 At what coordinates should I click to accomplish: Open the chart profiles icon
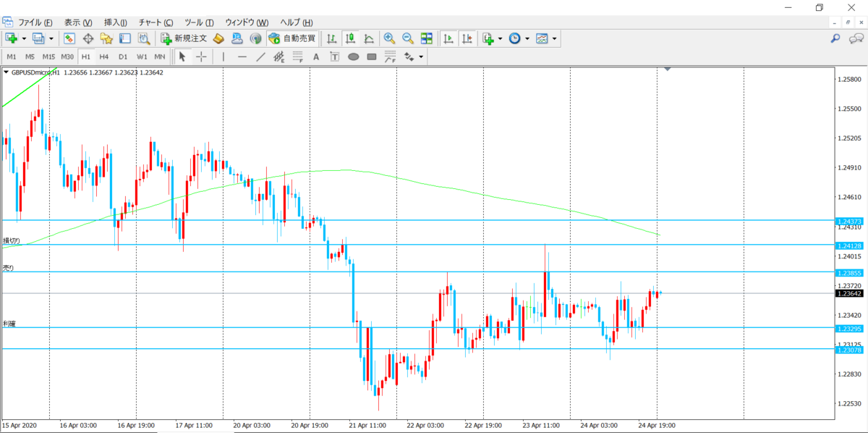pyautogui.click(x=38, y=38)
